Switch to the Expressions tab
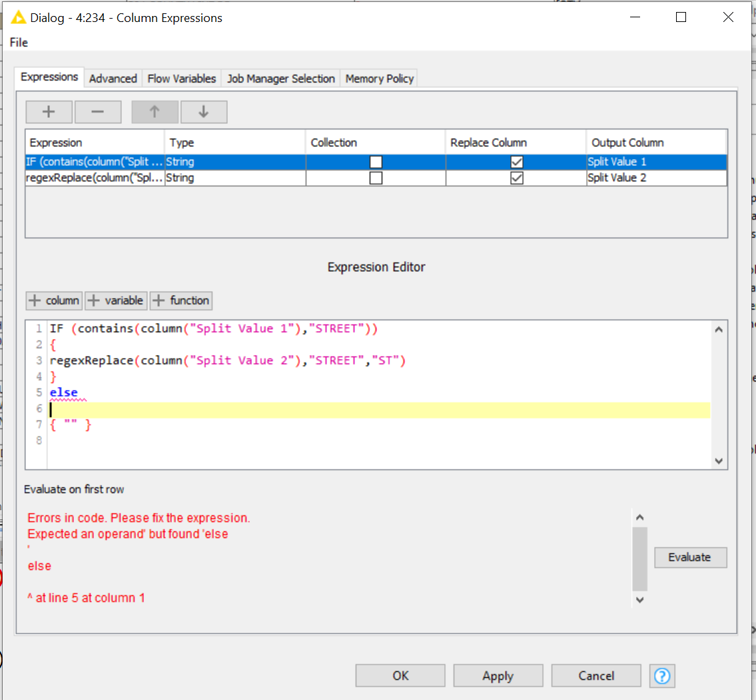756x700 pixels. click(x=49, y=77)
